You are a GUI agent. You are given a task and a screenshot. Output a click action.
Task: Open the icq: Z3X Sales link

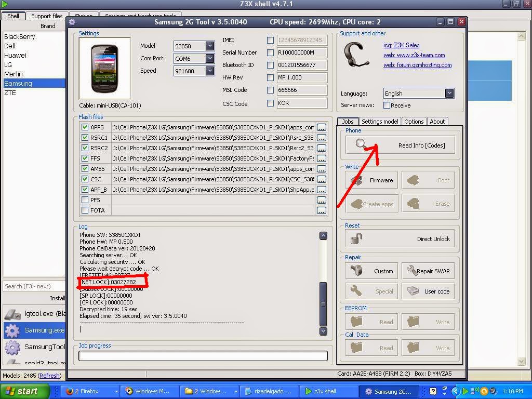[x=401, y=45]
